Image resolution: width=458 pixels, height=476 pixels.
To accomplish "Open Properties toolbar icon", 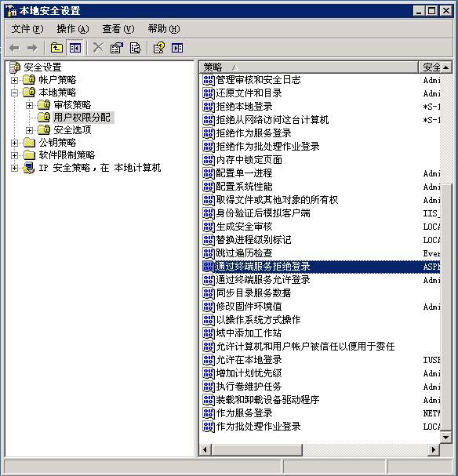I will coord(117,48).
